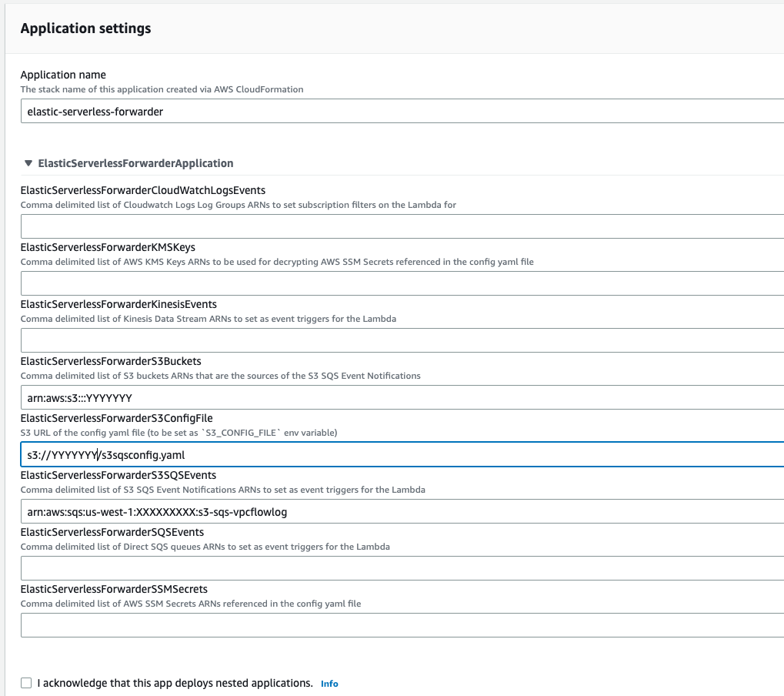Screen dimensions: 784x696
Task: Focus the S3ConfigFile field with s3sqsconfig.yaml
Action: point(400,454)
